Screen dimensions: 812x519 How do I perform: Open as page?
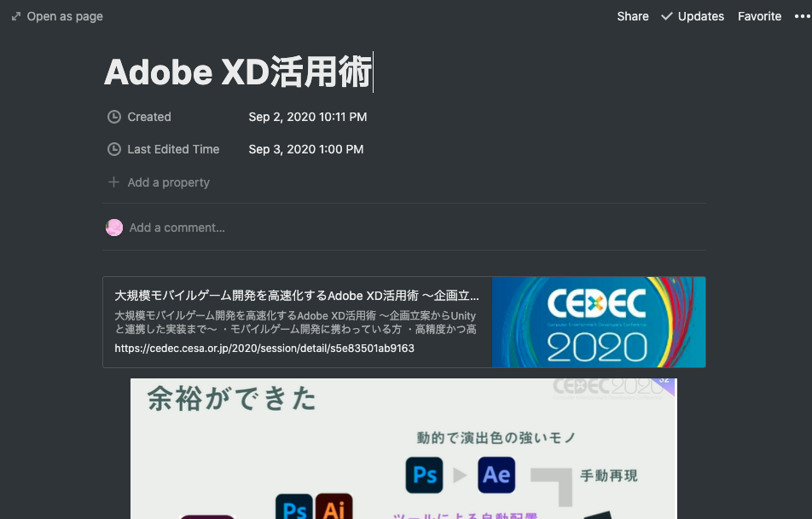57,16
